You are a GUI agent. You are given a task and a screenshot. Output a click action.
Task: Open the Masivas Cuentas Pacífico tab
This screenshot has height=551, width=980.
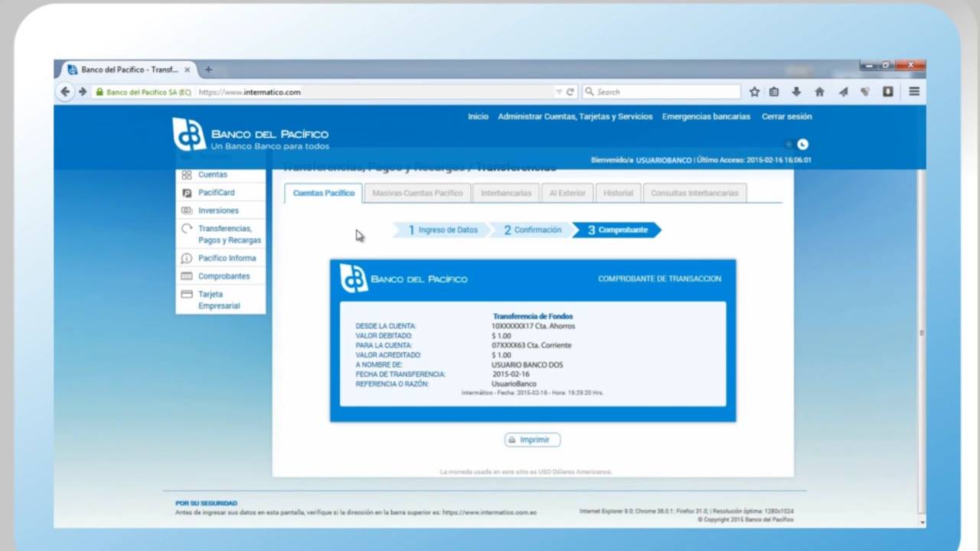point(417,193)
